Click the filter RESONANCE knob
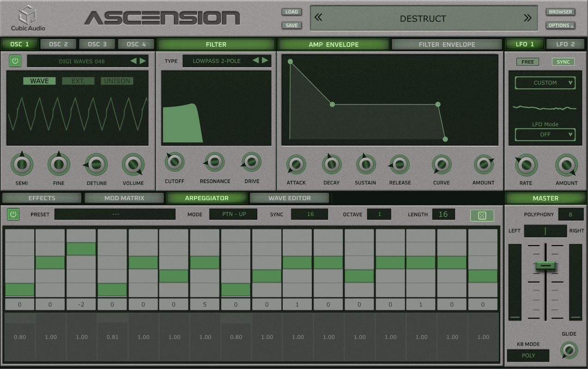 coord(214,162)
